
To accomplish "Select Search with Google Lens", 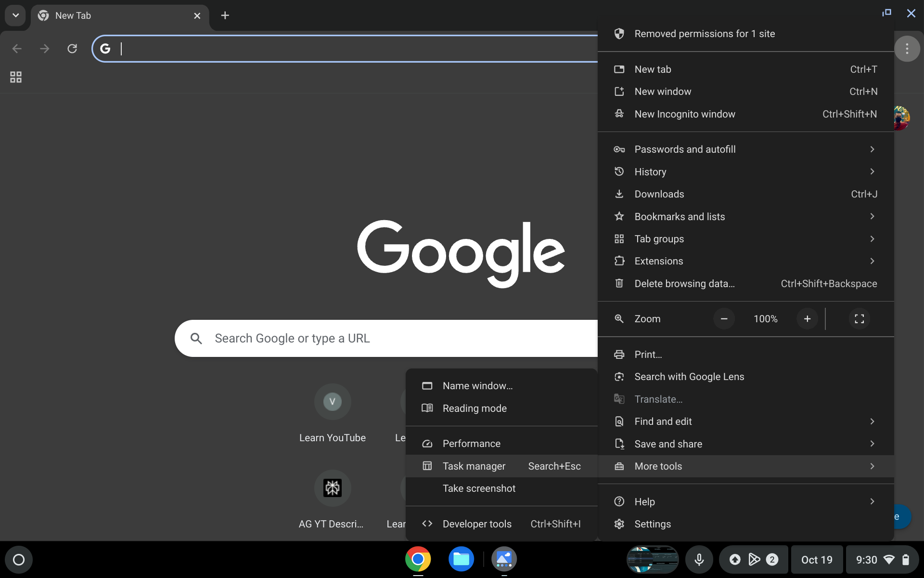I will point(745,377).
